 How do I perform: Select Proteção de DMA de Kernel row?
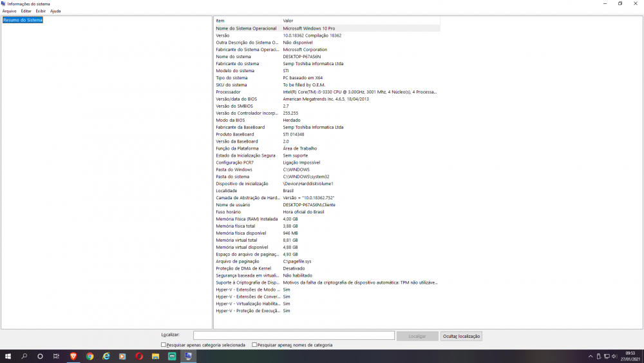coord(327,268)
